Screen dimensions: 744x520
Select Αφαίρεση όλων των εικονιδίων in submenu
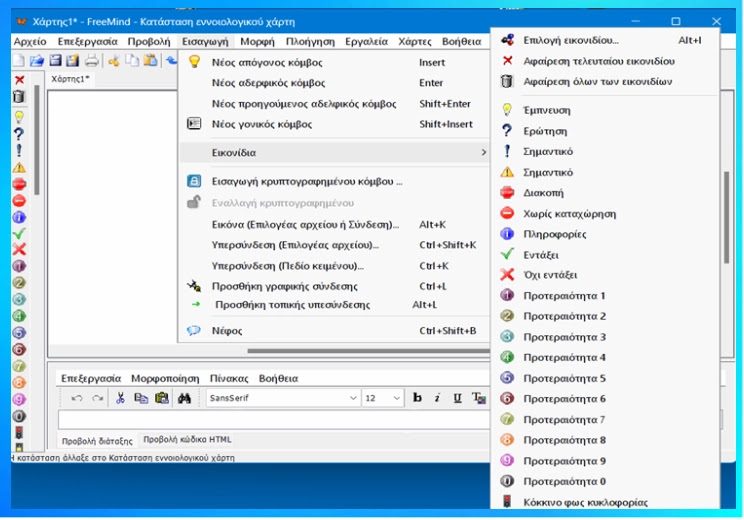(x=605, y=82)
